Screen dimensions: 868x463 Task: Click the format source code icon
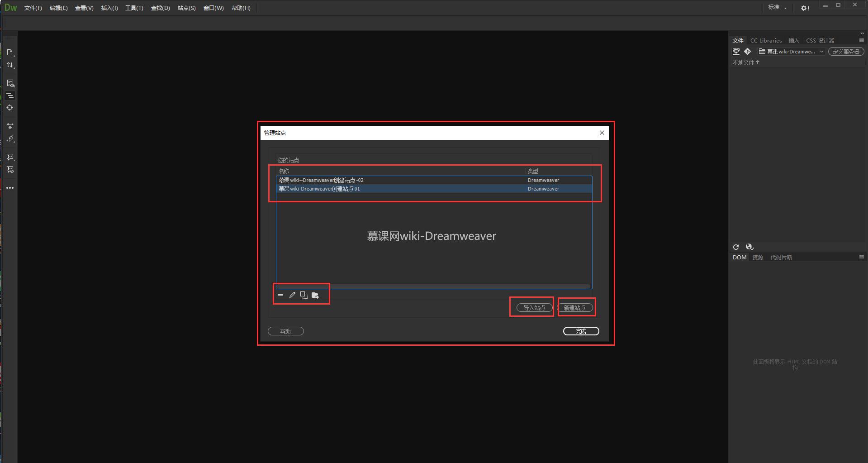point(10,139)
